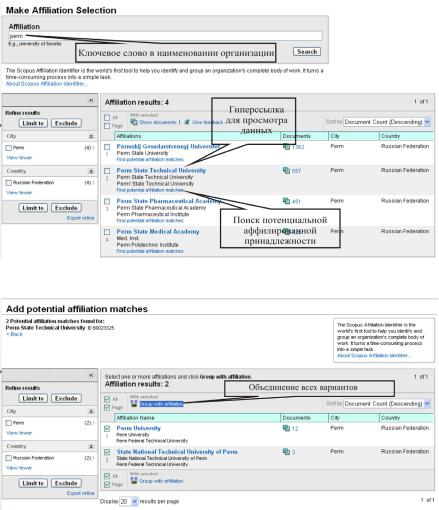Image resolution: width=439 pixels, height=510 pixels.
Task: Check Perm city filter with count 4
Action: tap(9, 148)
